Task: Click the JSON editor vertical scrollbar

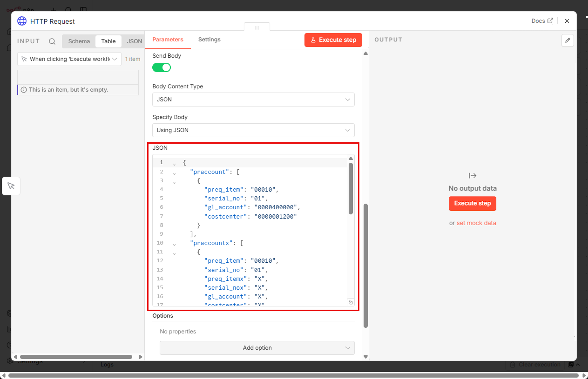Action: coord(351,188)
